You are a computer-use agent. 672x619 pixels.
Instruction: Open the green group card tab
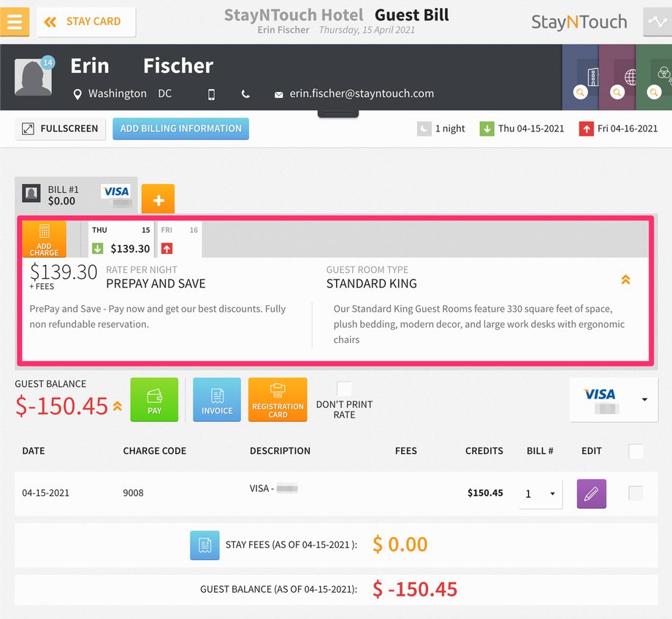click(654, 77)
